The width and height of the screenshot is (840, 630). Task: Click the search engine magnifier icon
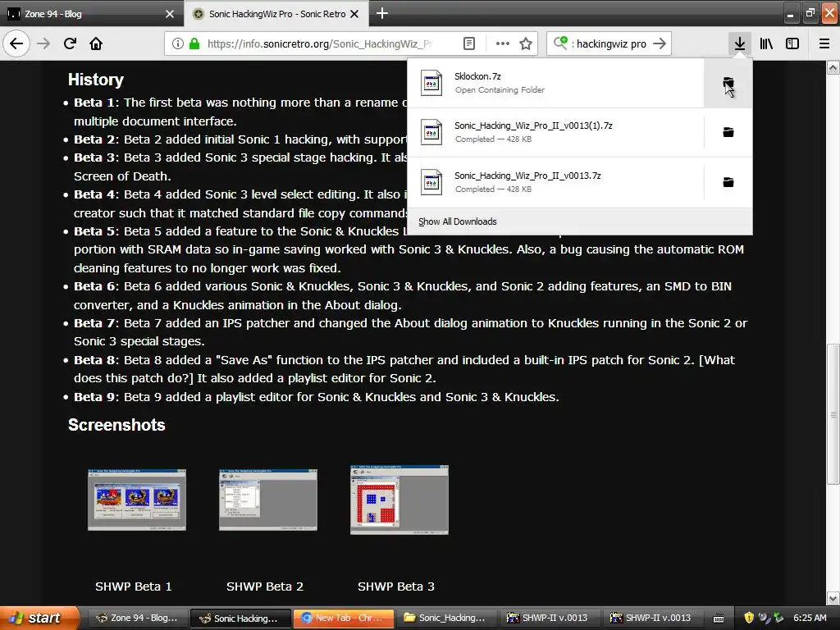point(560,43)
